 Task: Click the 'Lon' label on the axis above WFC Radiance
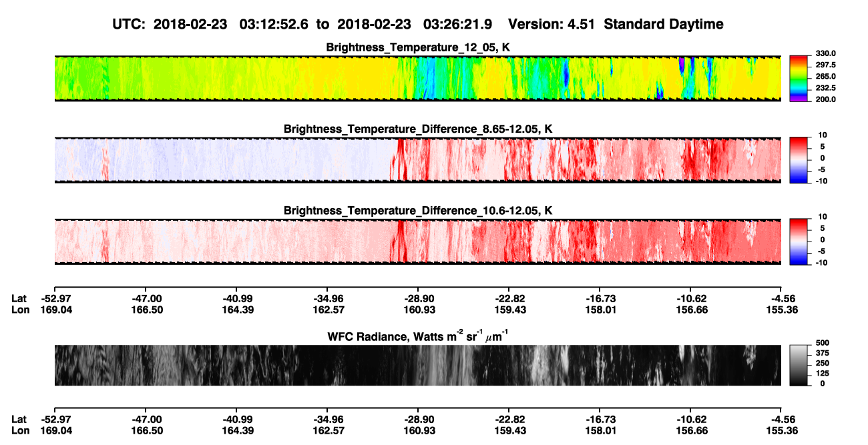pos(20,310)
